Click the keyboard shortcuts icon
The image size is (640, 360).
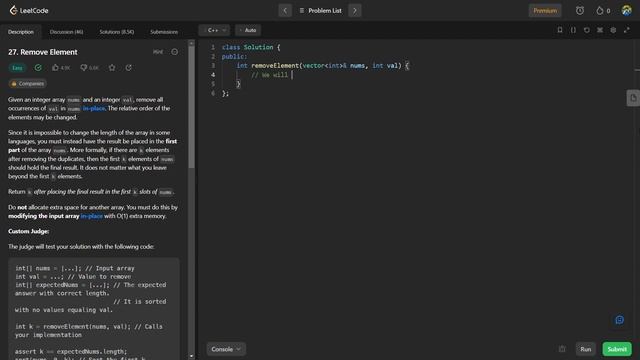pos(600,30)
